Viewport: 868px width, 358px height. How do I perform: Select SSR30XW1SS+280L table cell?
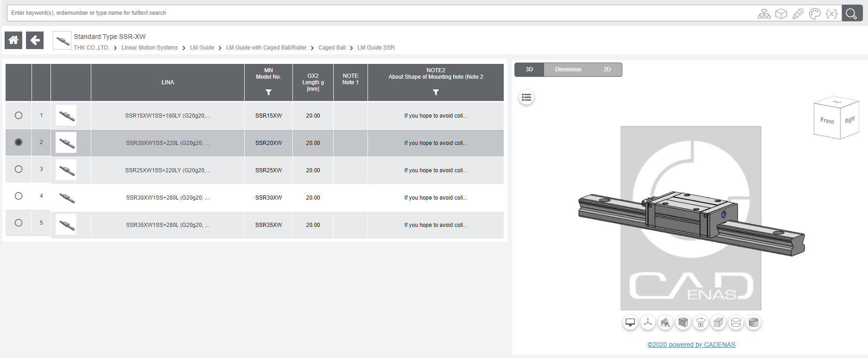coord(168,198)
